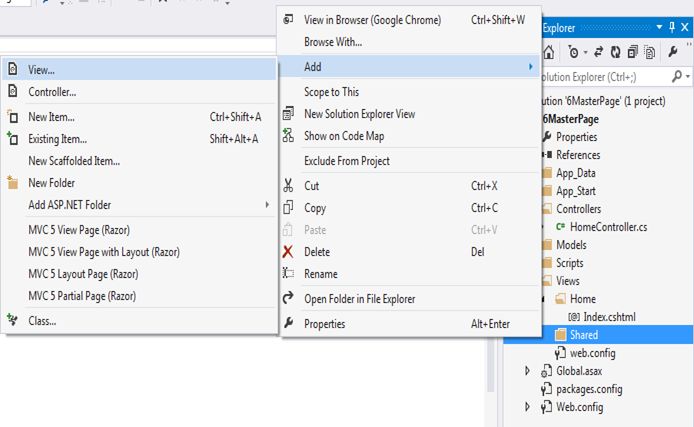Screen dimensions: 694x427
Task: Click the icon beside View... menu item
Action: (13, 69)
